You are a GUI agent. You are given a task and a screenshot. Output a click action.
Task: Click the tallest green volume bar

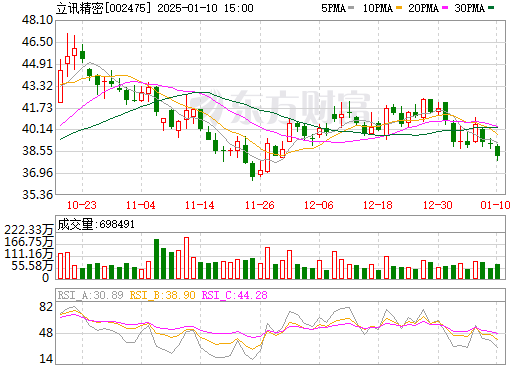coord(156,259)
